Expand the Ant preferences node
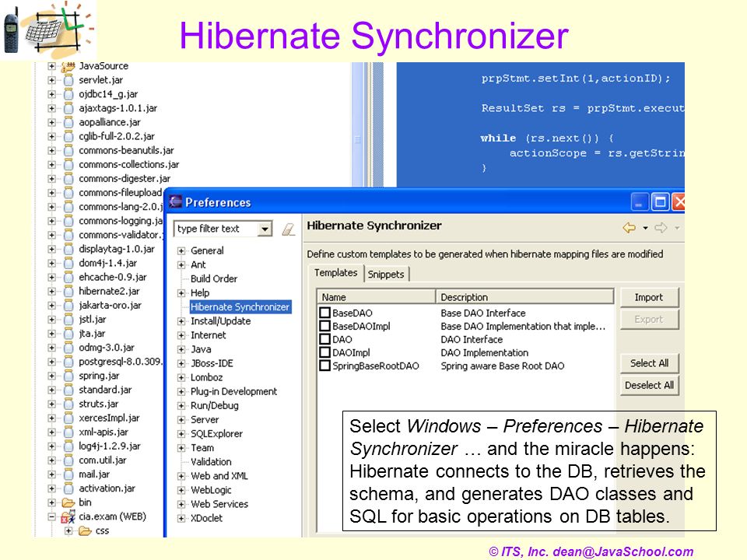The height and width of the screenshot is (560, 747). click(x=181, y=264)
